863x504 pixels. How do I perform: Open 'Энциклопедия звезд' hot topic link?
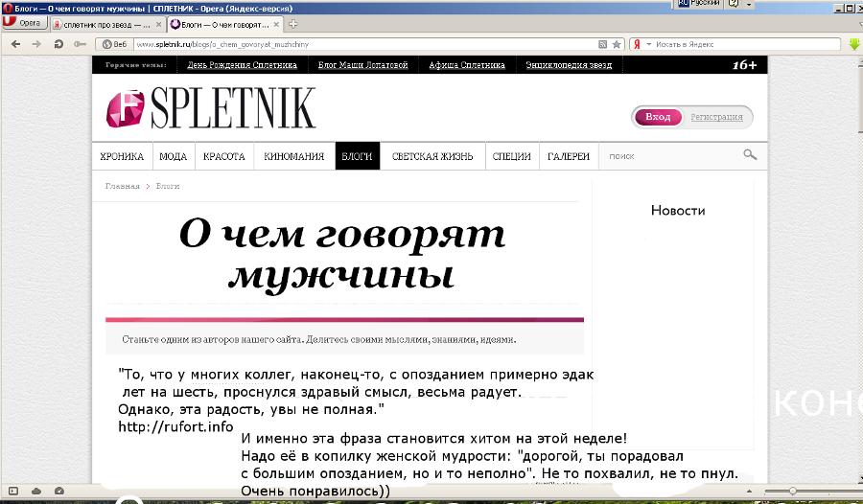[569, 65]
